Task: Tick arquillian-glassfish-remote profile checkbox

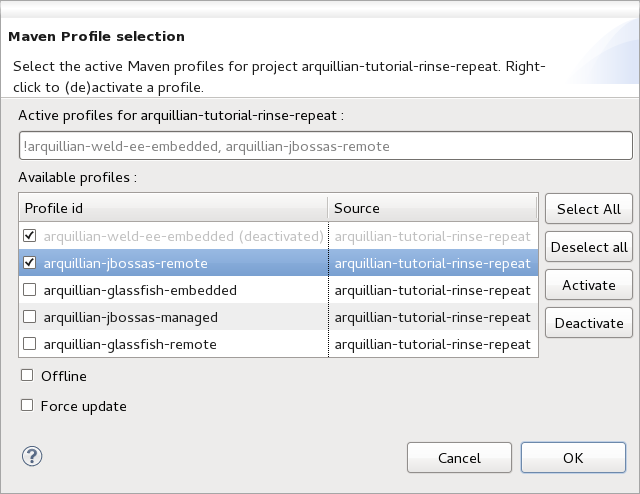Action: [x=29, y=344]
